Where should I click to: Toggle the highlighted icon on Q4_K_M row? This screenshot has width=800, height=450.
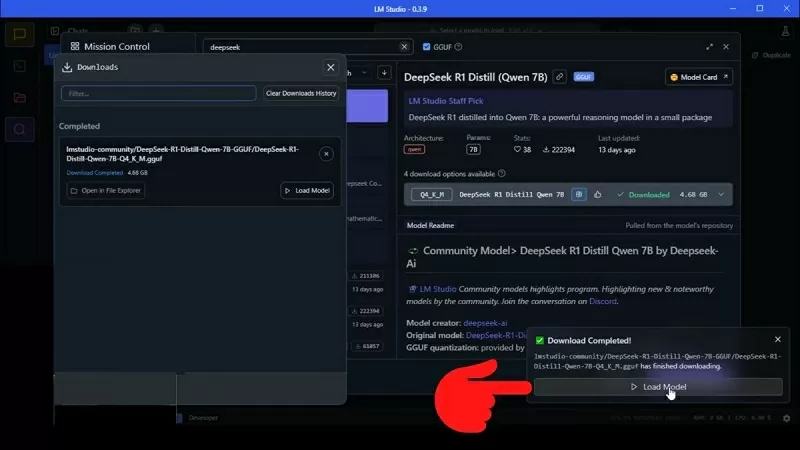(x=578, y=194)
